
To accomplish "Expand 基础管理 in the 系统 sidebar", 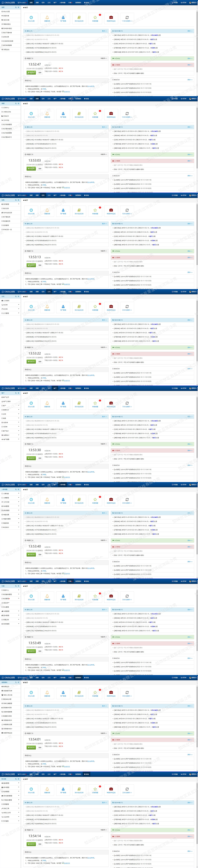I will point(10,783).
